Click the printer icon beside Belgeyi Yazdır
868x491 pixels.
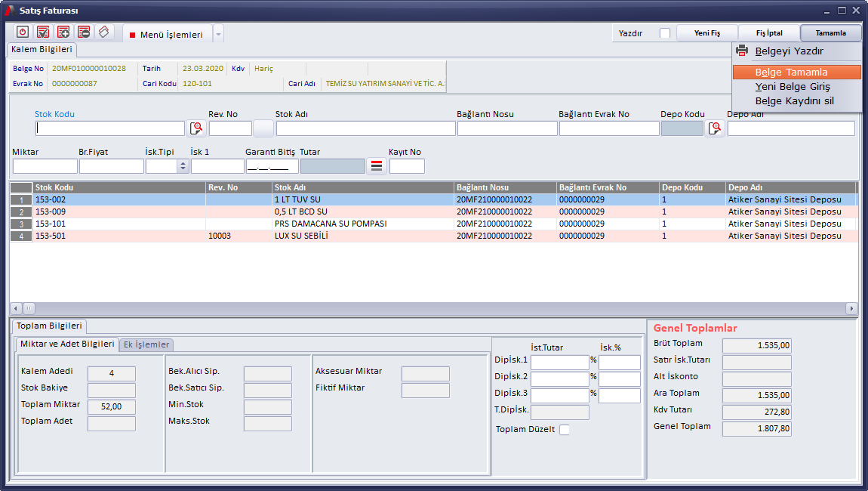point(742,51)
